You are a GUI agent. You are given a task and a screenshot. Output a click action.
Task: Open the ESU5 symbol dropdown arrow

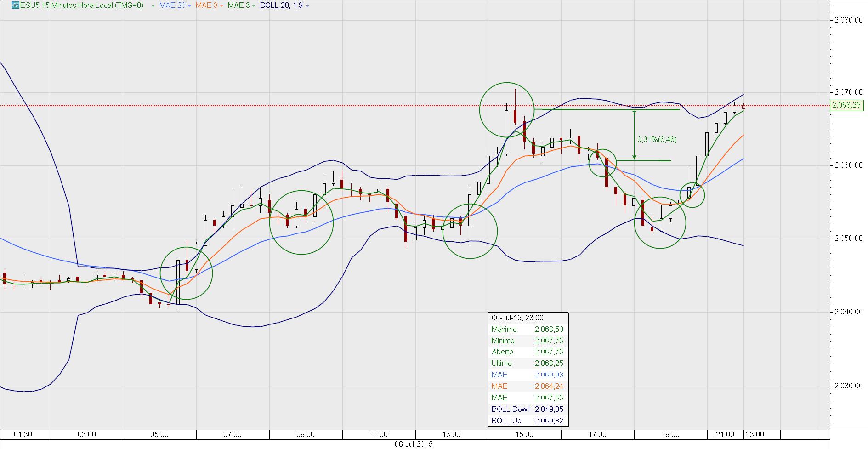pyautogui.click(x=153, y=6)
